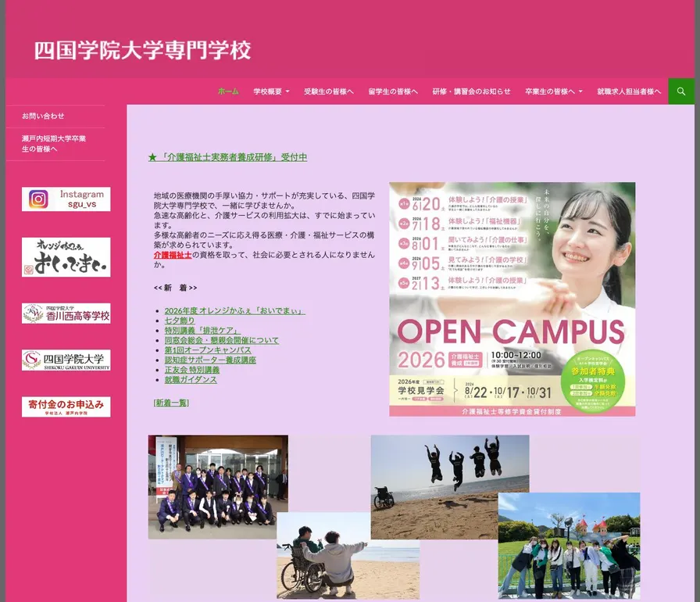Open the search magnifier icon
Viewport: 700px width, 602px height.
[x=680, y=91]
